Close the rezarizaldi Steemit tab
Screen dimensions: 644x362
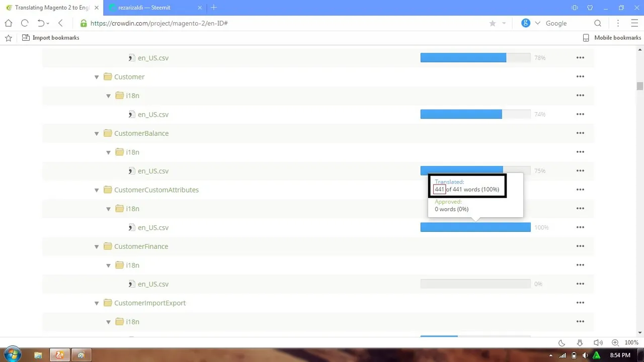point(200,8)
